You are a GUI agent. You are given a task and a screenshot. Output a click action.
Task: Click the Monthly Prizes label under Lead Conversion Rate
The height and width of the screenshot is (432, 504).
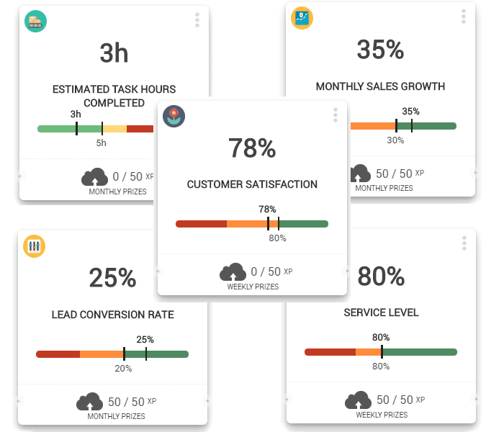pyautogui.click(x=117, y=416)
